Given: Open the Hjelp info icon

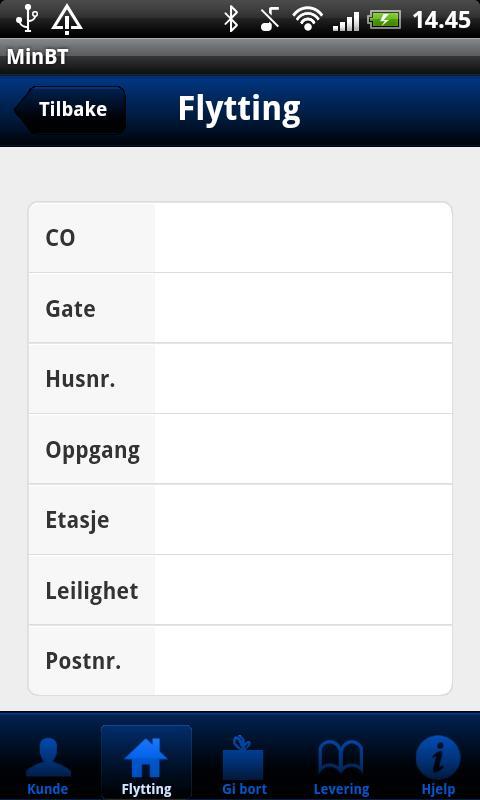Looking at the screenshot, I should [438, 757].
